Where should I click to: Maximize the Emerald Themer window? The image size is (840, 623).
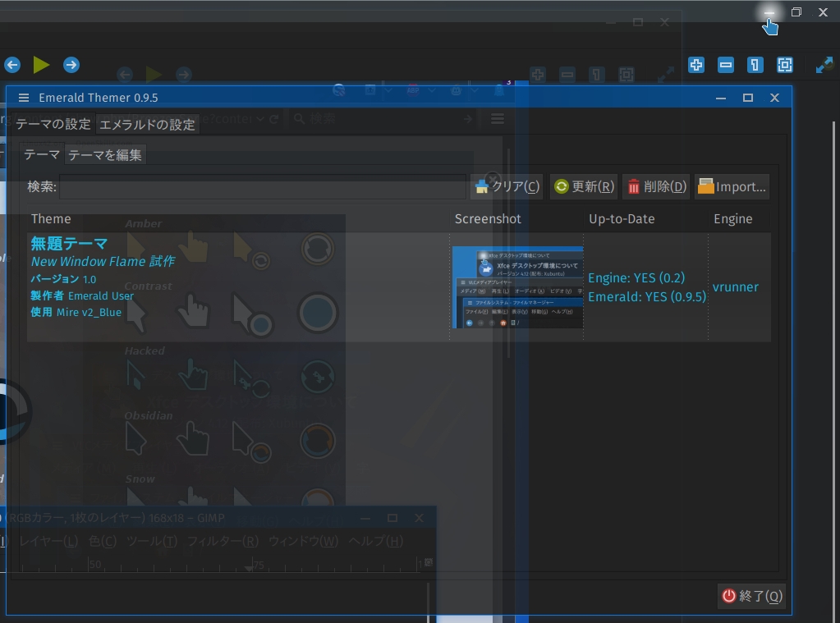point(748,98)
